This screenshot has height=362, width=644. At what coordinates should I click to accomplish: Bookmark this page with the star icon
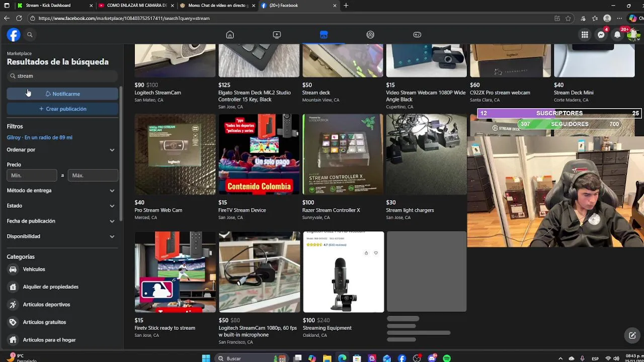(568, 18)
